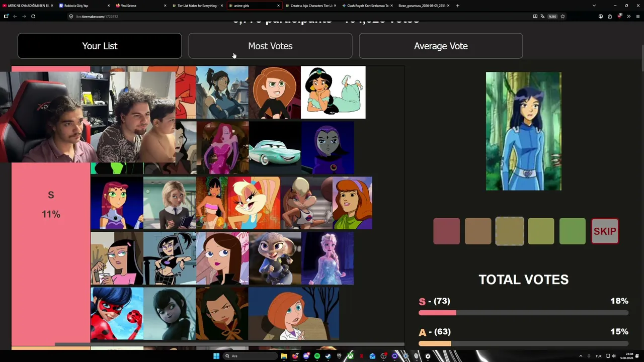Click the S votes progress bar
644x362 pixels.
[x=523, y=313]
